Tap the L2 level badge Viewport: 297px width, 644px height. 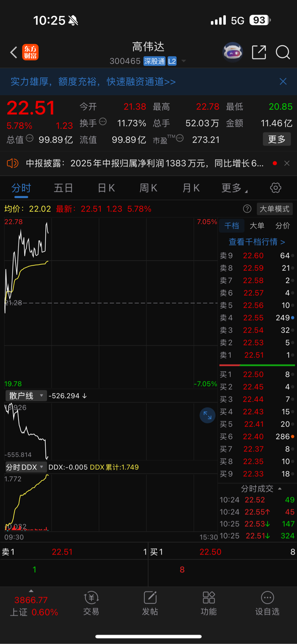tap(172, 61)
